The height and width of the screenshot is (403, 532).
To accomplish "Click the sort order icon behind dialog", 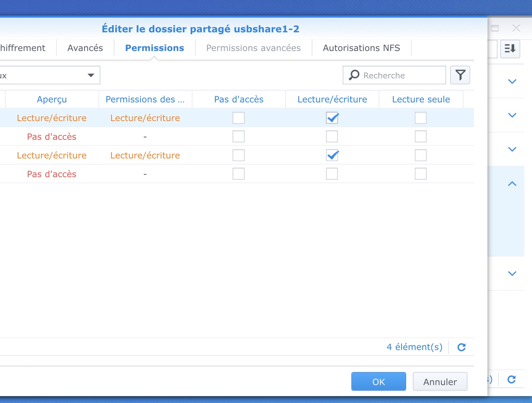I will pos(510,49).
